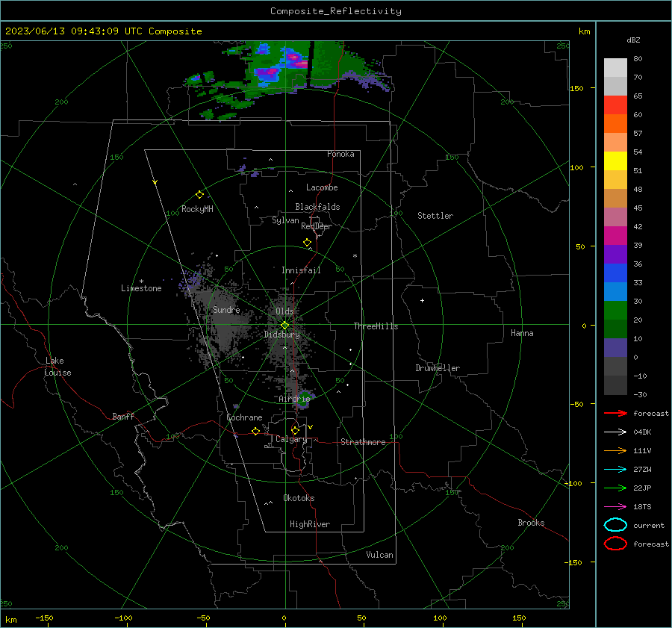This screenshot has width=672, height=628.
Task: Click the Sundre label
Action: pos(226,309)
